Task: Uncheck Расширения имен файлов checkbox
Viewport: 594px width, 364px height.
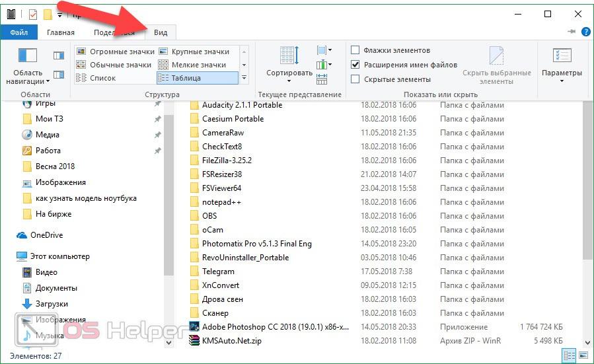Action: coord(355,65)
